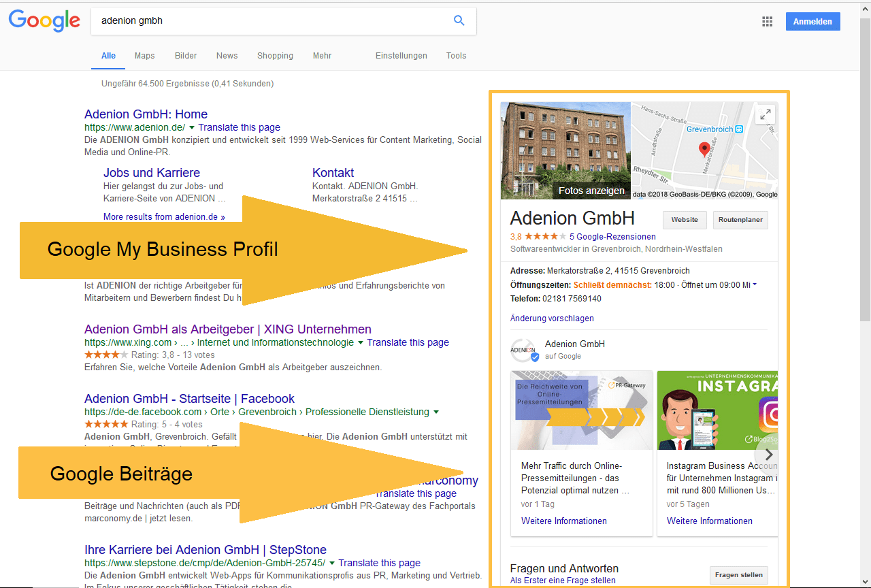Click Fotos anzeigen on building photo
Screen dimensions: 871x588
coord(591,191)
